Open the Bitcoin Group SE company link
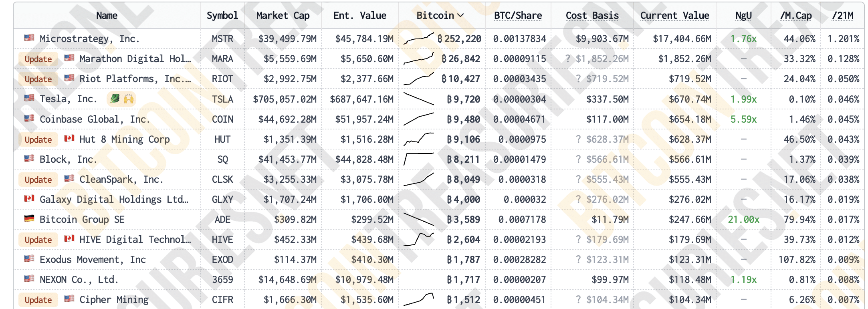The image size is (868, 309). [82, 219]
